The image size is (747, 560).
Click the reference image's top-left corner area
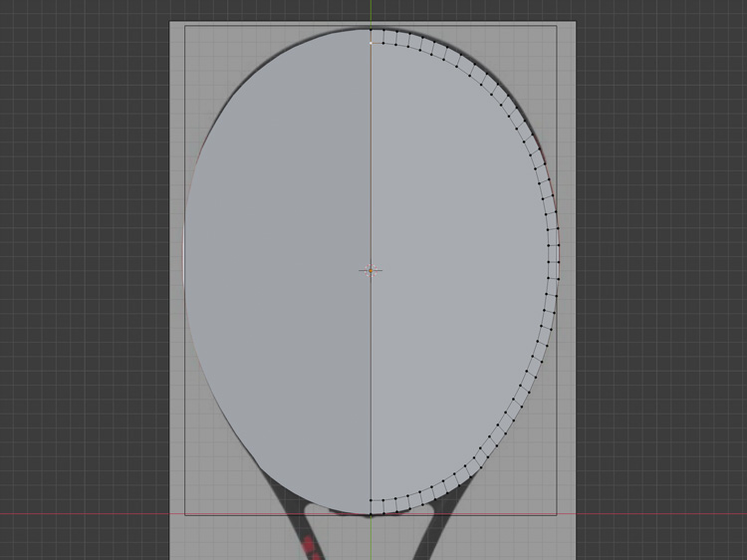(x=176, y=29)
